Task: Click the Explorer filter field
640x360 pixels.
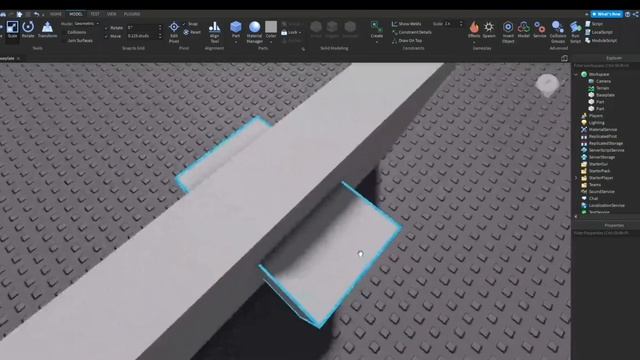Action: [x=606, y=65]
